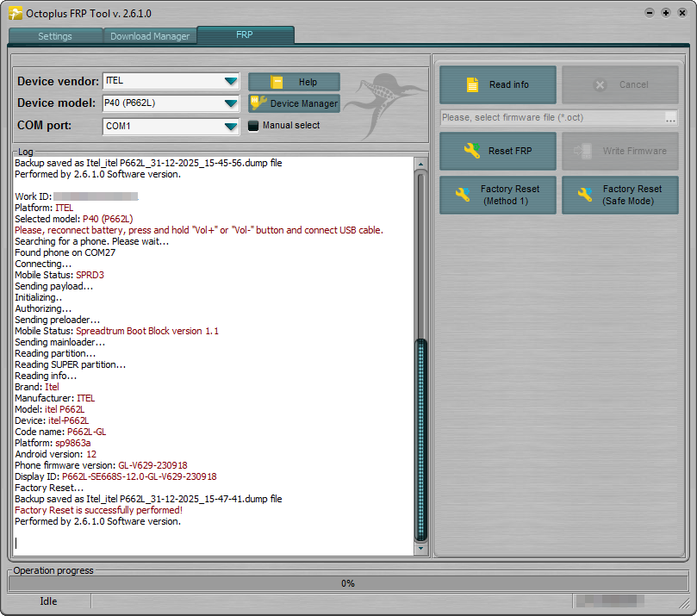The width and height of the screenshot is (697, 616).
Task: Click the Device vendor label
Action: [58, 81]
